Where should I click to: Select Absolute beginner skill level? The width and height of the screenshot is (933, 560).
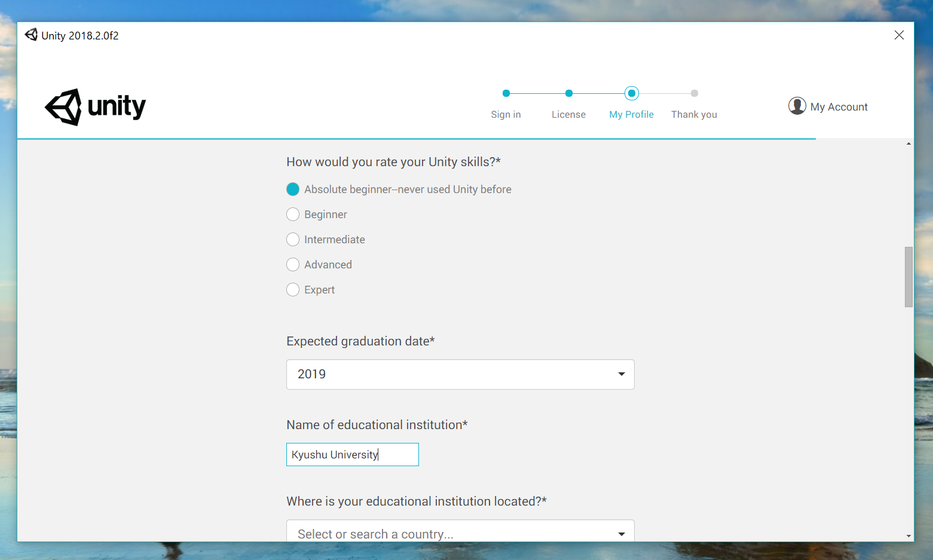point(293,189)
